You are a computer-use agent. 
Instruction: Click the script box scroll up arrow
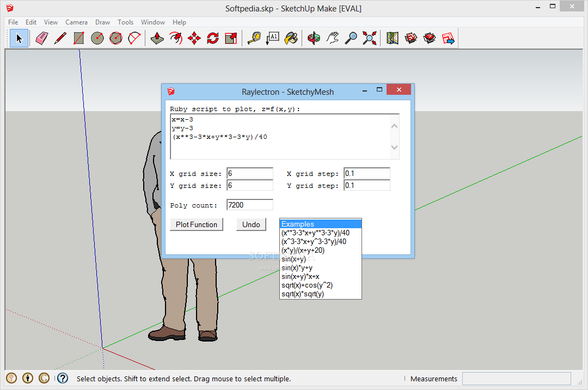tap(394, 126)
